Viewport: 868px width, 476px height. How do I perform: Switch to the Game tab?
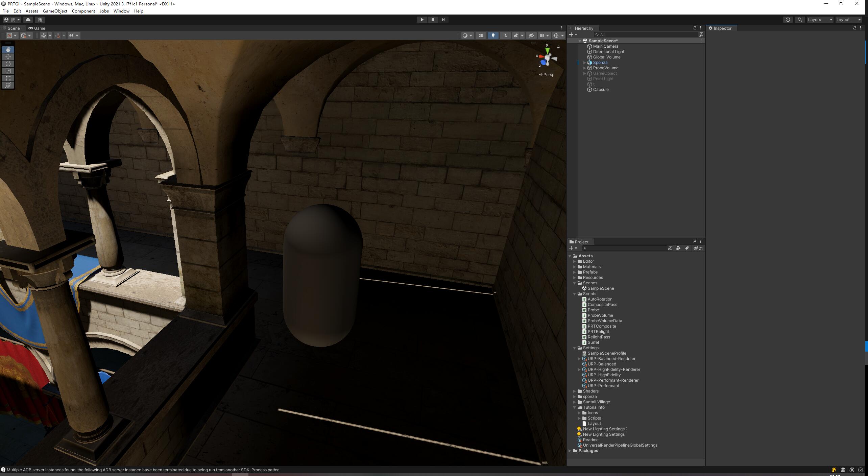pyautogui.click(x=37, y=28)
